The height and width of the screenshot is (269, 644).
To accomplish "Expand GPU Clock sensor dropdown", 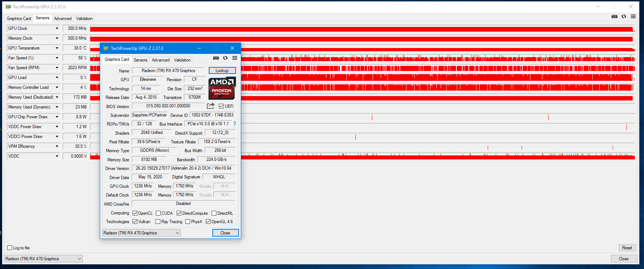I will pos(57,28).
